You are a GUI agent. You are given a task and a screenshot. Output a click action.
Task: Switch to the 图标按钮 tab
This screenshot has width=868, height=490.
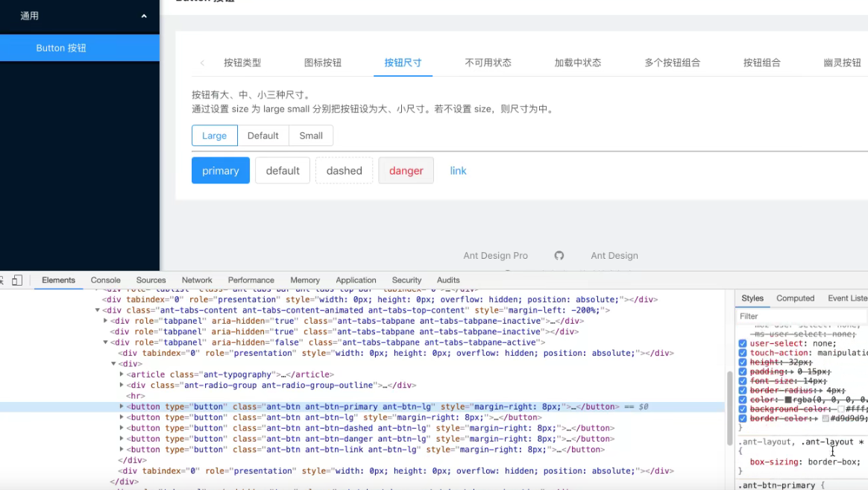pyautogui.click(x=323, y=63)
